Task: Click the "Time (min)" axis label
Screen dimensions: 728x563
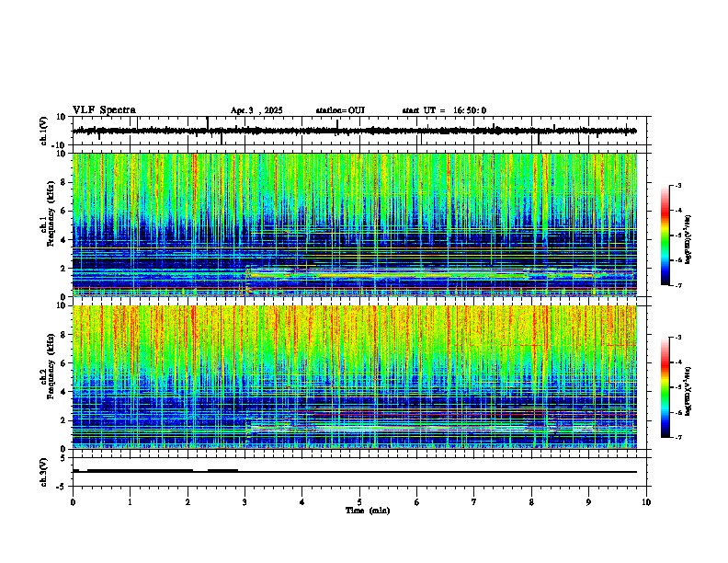Action: (x=368, y=511)
